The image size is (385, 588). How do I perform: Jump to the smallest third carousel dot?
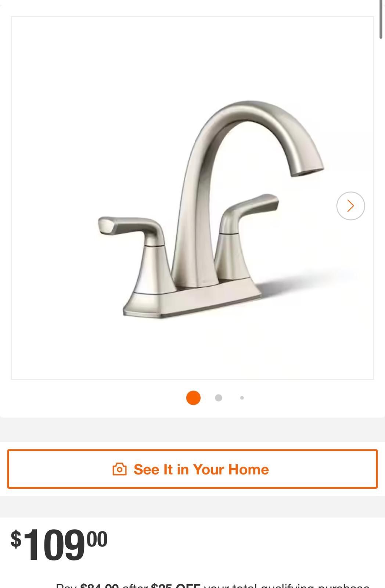pos(242,398)
